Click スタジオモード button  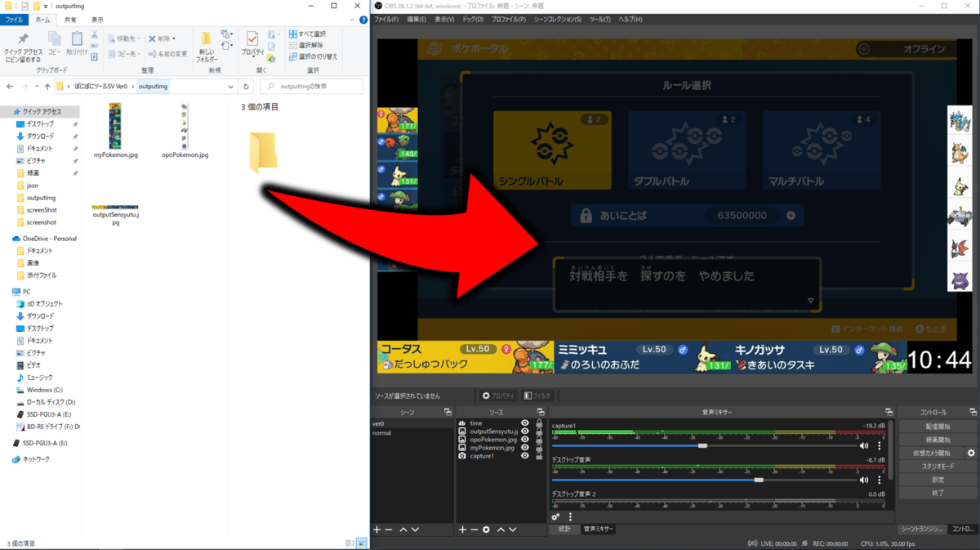point(938,466)
